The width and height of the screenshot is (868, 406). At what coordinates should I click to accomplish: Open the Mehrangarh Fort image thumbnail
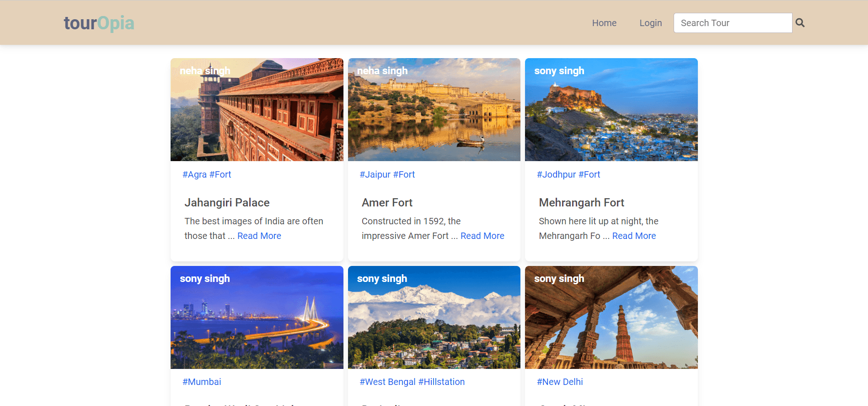pos(611,109)
